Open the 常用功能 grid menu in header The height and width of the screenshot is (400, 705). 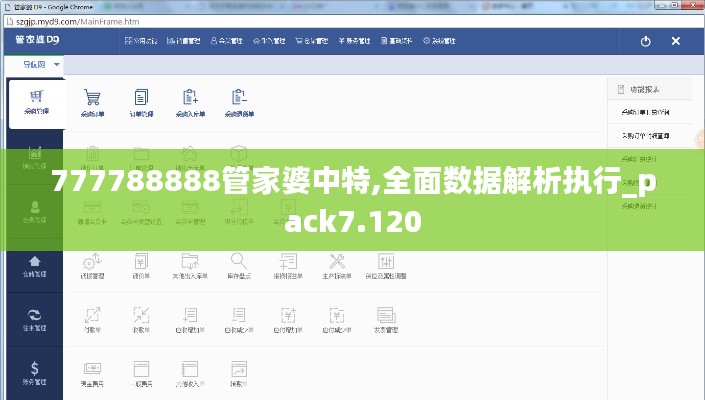[141, 41]
